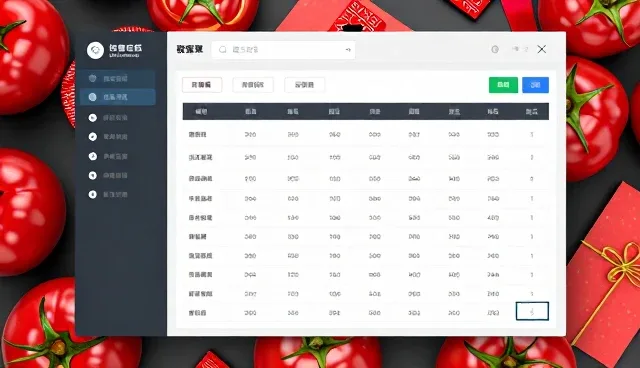Close the window with the X button
This screenshot has height=368, width=640.
click(x=542, y=49)
